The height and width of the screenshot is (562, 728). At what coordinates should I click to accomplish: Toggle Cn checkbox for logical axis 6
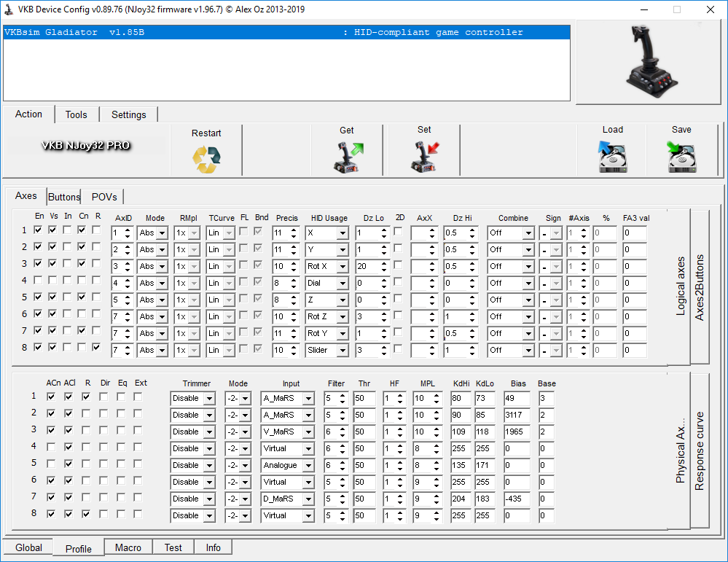[x=82, y=313]
